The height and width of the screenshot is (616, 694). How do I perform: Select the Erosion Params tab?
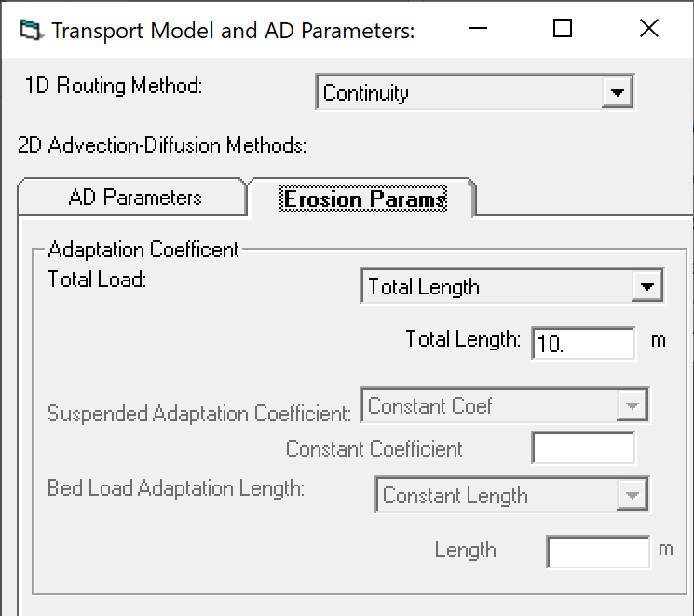pyautogui.click(x=364, y=199)
